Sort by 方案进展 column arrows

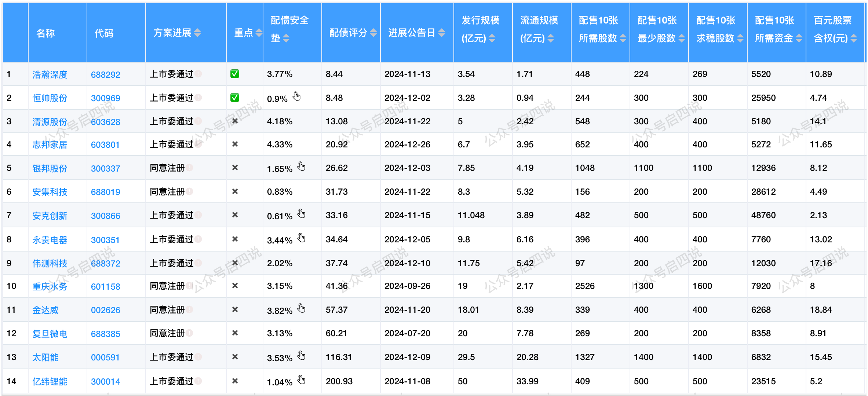(197, 33)
